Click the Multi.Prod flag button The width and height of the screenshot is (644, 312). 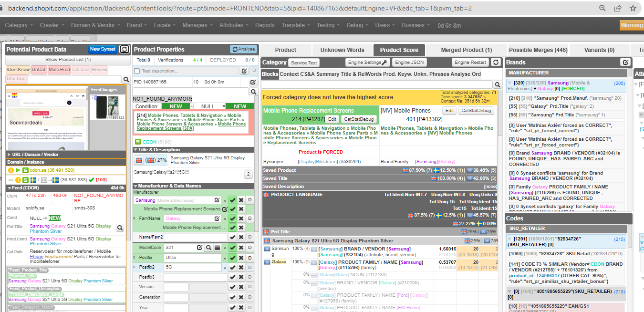[x=59, y=70]
